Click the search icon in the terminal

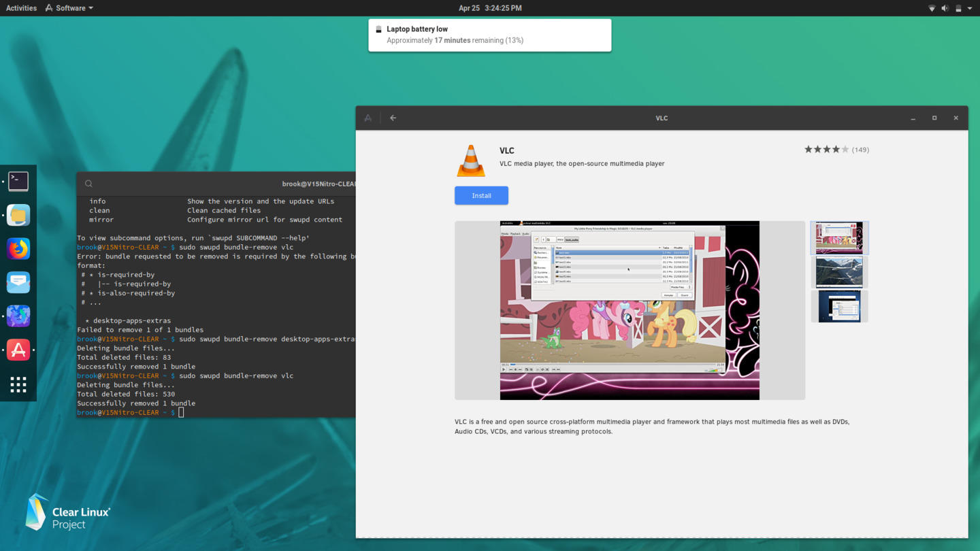point(88,184)
